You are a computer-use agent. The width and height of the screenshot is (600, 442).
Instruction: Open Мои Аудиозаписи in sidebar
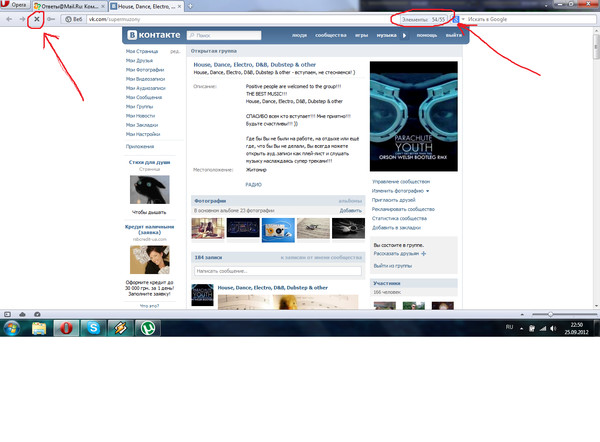145,88
